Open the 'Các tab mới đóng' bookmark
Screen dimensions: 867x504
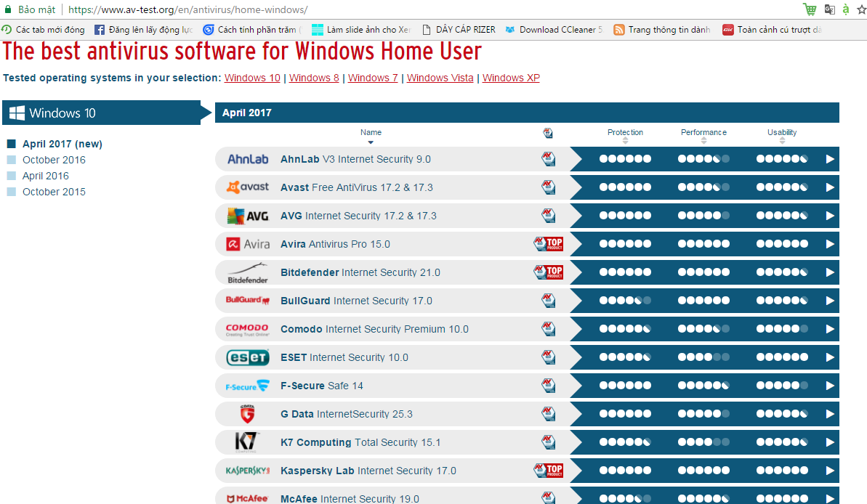[43, 30]
